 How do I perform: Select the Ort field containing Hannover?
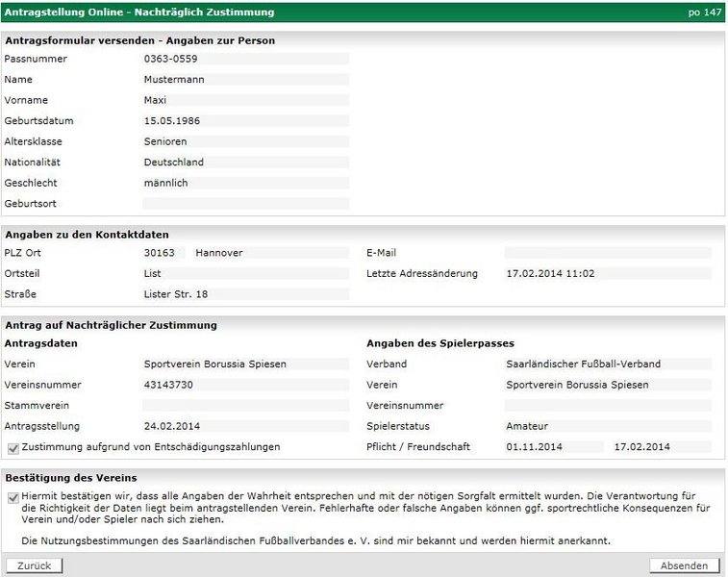(270, 253)
